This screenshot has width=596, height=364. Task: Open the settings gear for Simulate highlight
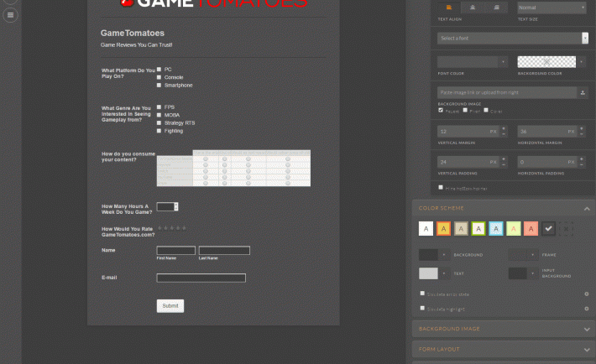click(587, 309)
